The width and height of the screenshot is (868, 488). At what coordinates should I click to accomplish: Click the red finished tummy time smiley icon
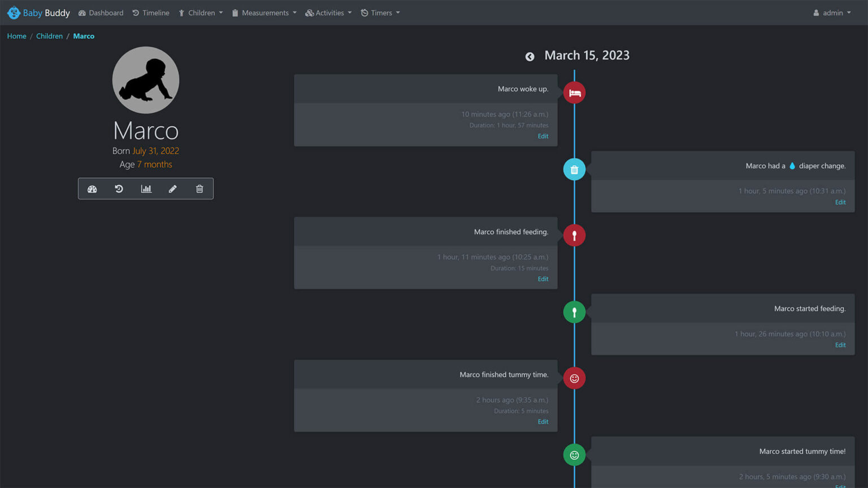[574, 378]
